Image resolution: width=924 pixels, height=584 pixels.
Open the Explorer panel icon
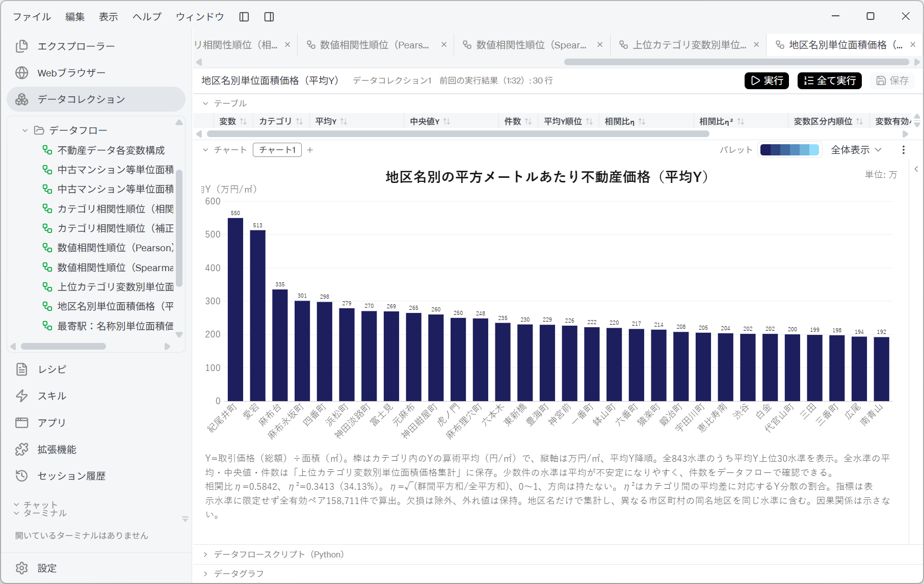coord(22,46)
